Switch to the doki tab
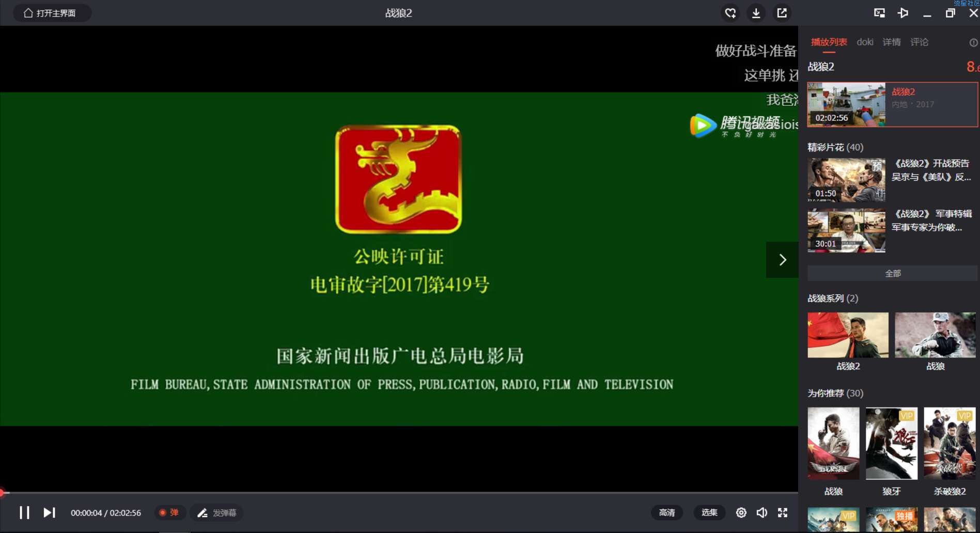This screenshot has width=980, height=533. click(x=865, y=42)
